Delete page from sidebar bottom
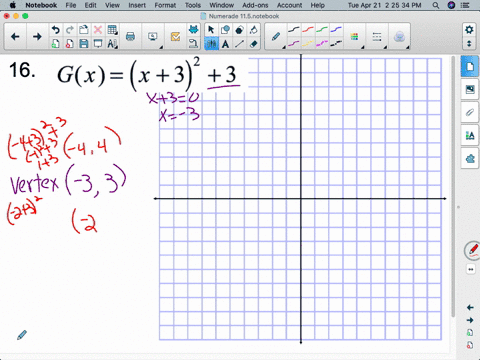480x360 pixels. pos(470,345)
